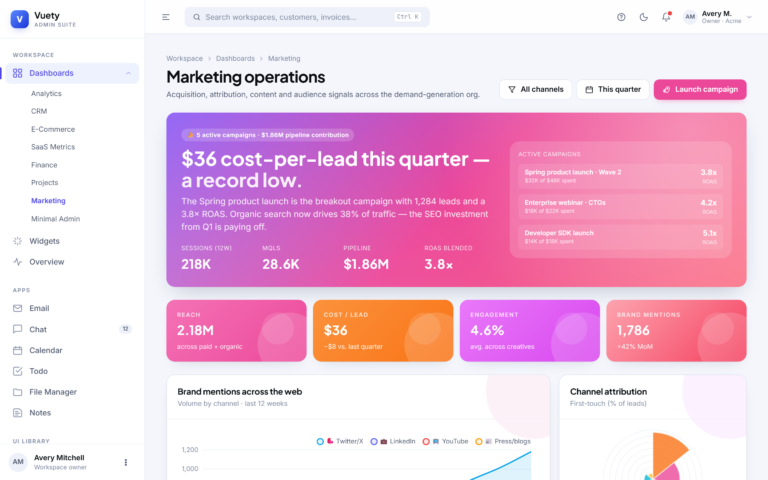The width and height of the screenshot is (768, 480).
Task: Click the Ctrl K shortcut badge
Action: click(x=408, y=17)
